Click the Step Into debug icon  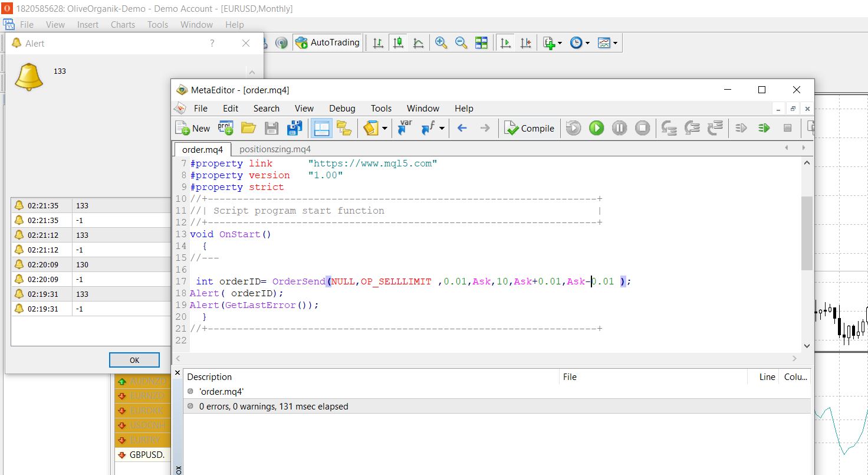click(669, 128)
